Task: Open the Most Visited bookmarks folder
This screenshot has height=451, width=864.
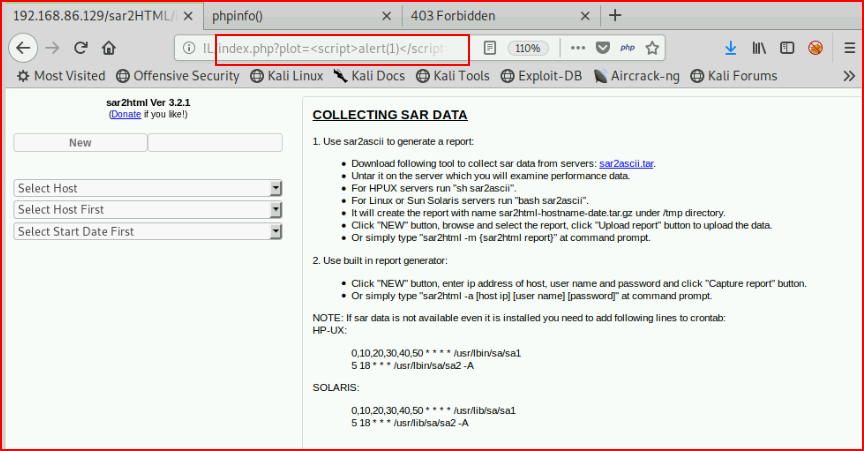Action: pos(61,76)
